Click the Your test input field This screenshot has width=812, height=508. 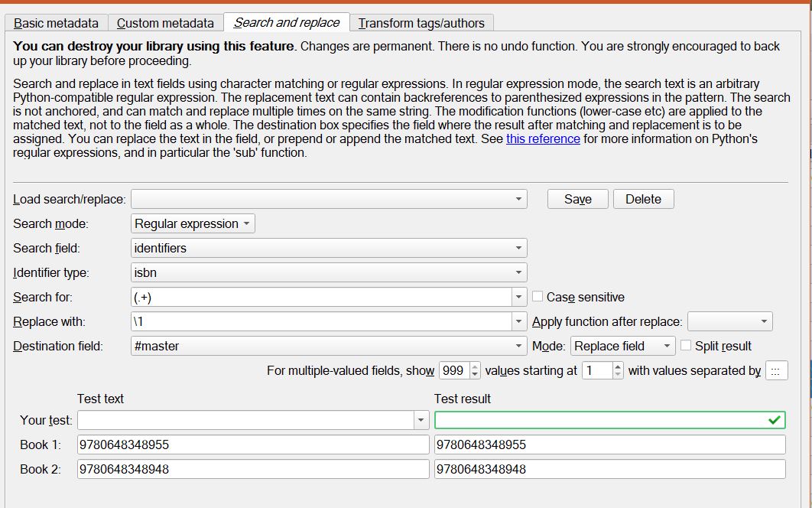coord(245,420)
